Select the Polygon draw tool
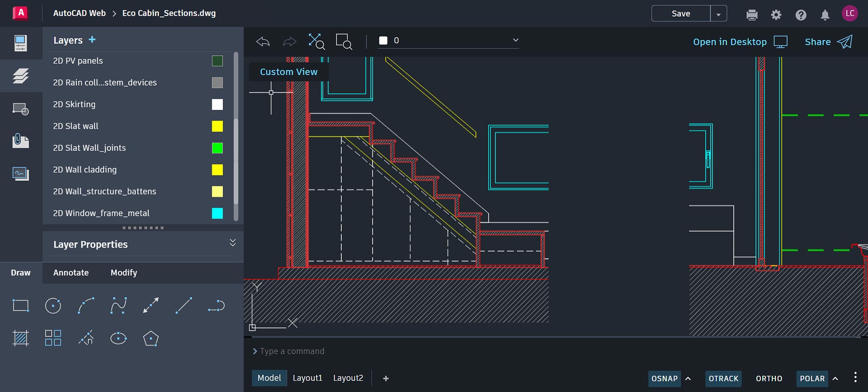The image size is (868, 392). (x=151, y=338)
